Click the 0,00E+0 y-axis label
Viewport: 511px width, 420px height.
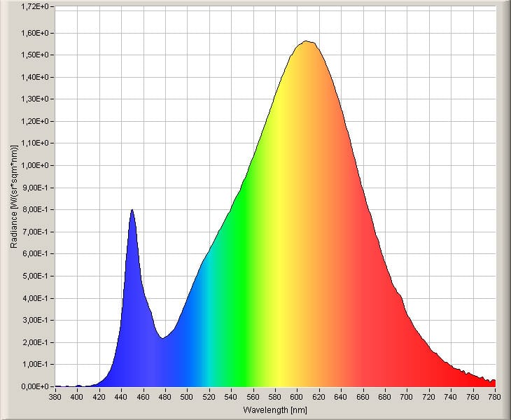coord(34,386)
